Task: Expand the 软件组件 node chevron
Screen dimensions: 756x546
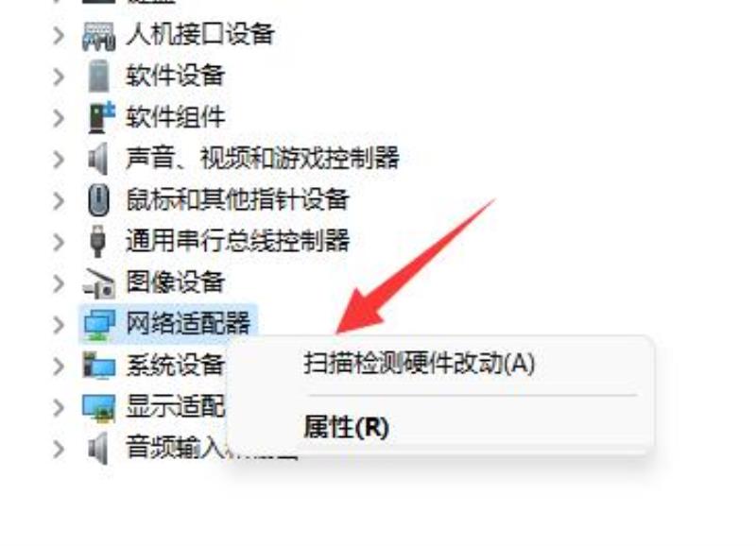Action: click(x=59, y=118)
